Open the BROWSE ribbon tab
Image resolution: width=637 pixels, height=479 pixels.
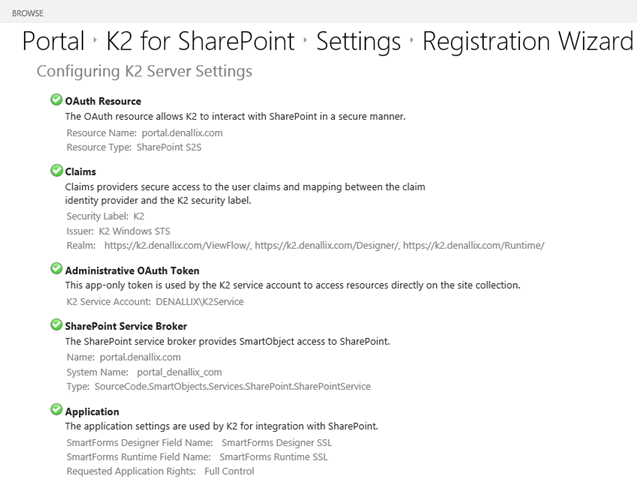coord(28,12)
